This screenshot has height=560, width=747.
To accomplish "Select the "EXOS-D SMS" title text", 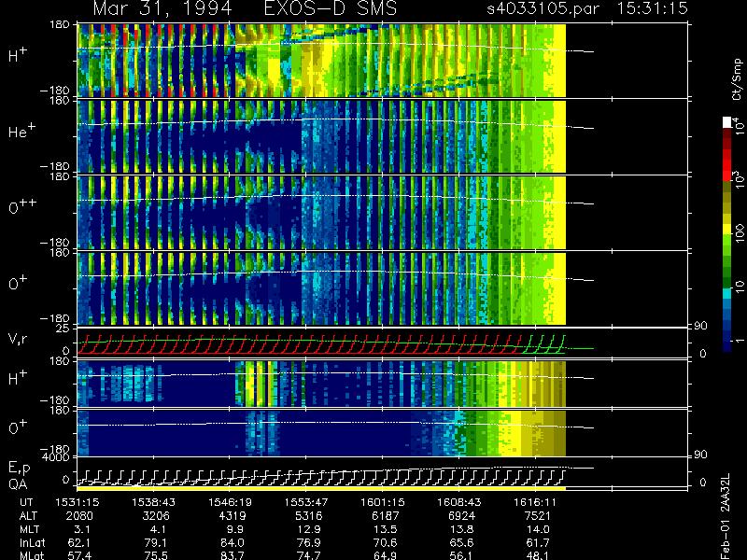I will tap(330, 8).
